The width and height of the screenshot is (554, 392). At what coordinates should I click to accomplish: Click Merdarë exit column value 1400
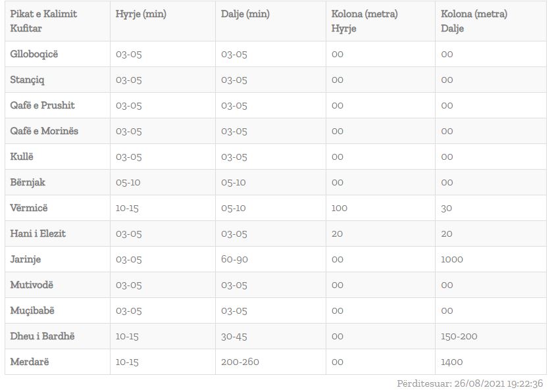tap(452, 362)
